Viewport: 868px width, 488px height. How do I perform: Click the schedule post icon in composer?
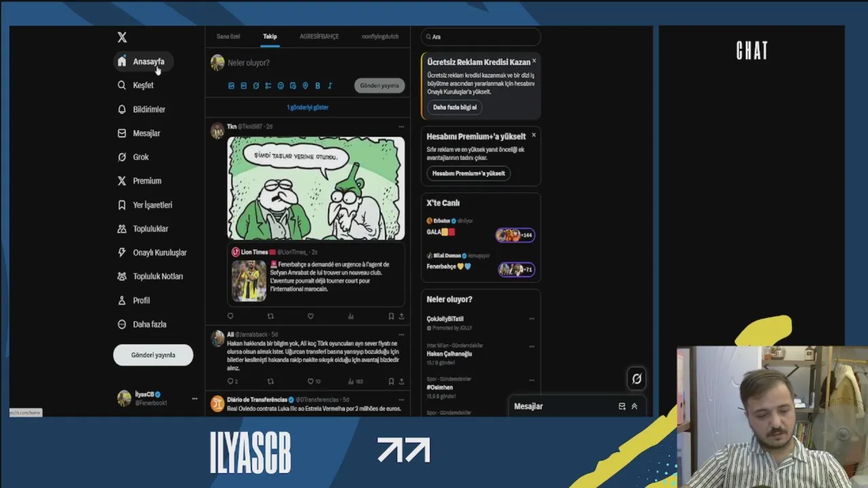(293, 86)
